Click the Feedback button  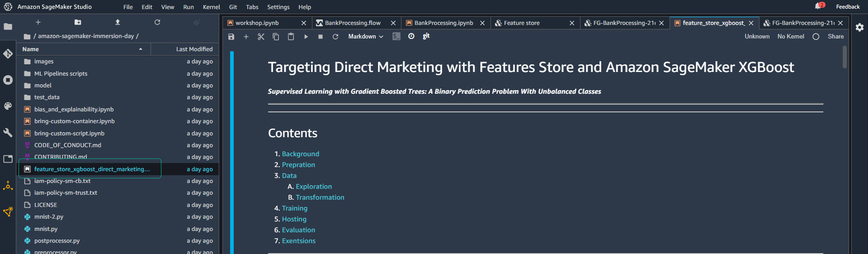(x=848, y=7)
